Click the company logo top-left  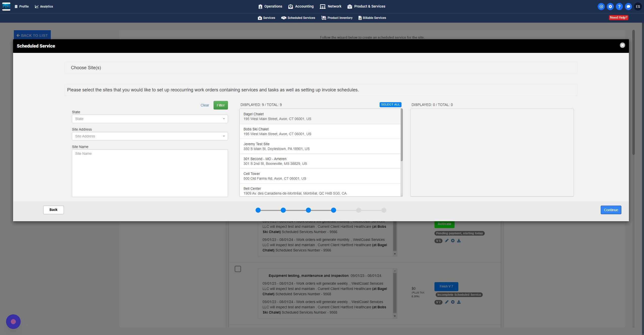tap(6, 6)
